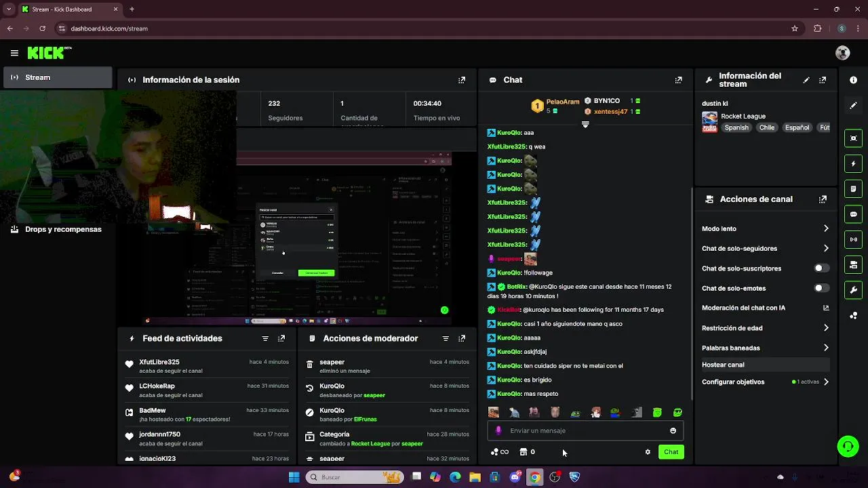Click the pencil icon in the right sidebar
Screen dimensions: 868x488
[853, 106]
